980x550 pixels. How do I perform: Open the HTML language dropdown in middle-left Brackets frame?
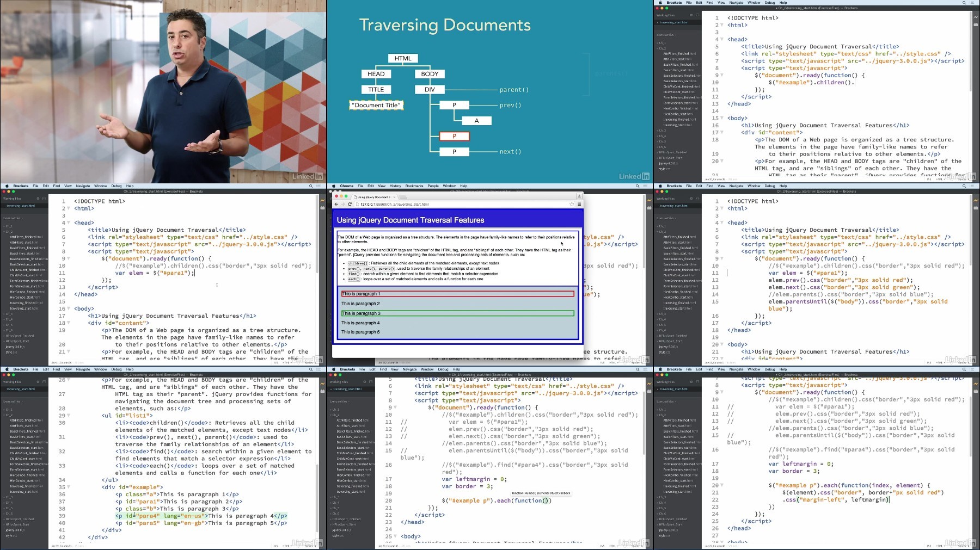click(x=286, y=362)
